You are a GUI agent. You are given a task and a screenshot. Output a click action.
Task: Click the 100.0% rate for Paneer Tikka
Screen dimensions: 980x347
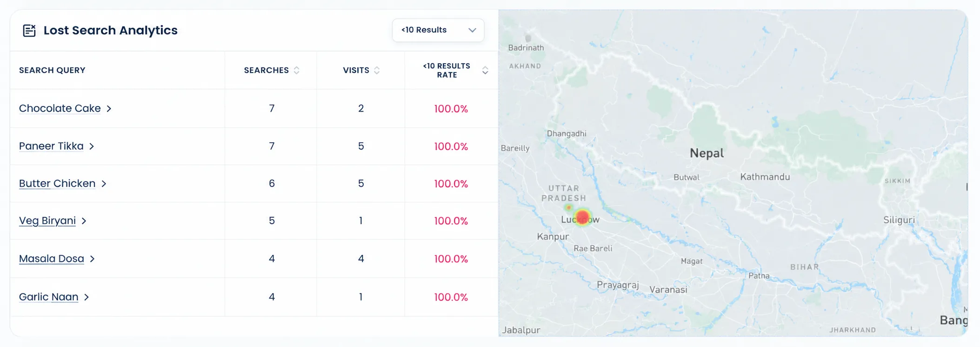[x=451, y=147]
